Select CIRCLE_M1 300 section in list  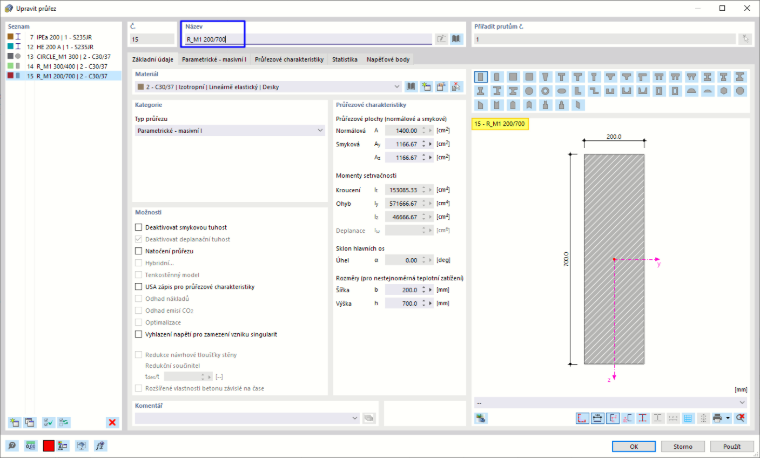63,56
